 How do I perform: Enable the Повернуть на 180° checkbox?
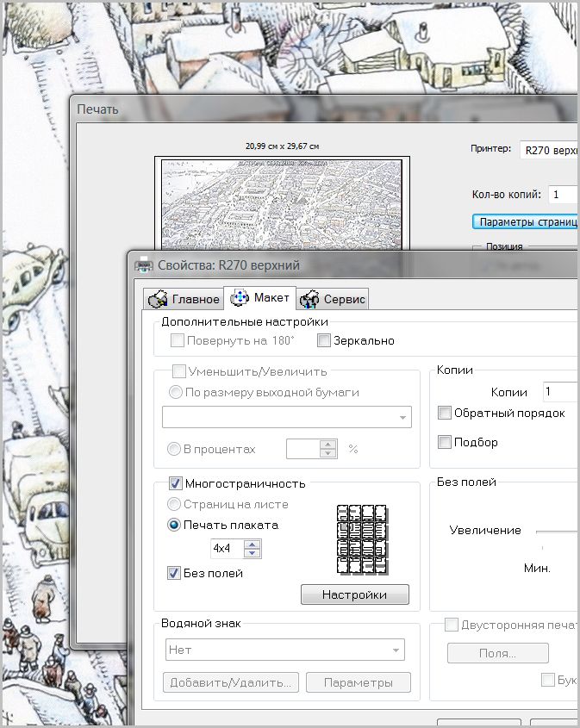178,340
